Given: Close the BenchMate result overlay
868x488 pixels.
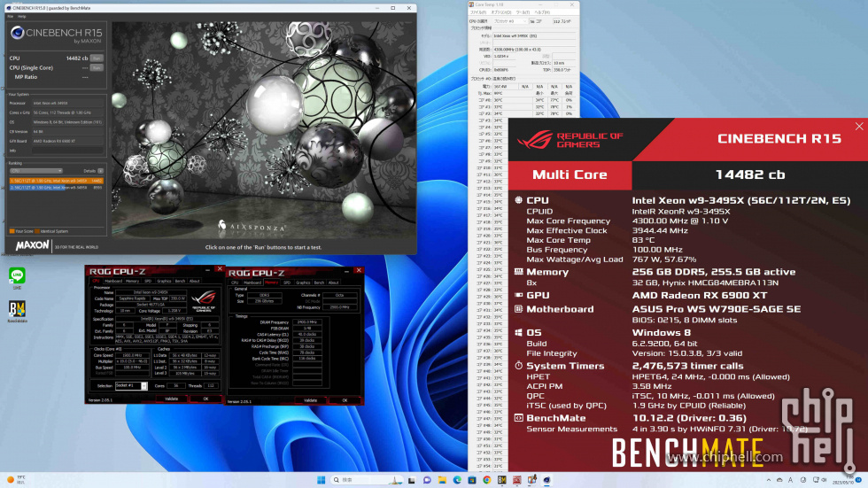Looking at the screenshot, I should (x=858, y=127).
